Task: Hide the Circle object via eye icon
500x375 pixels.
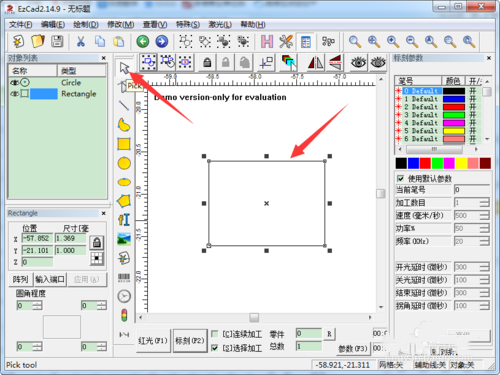Action: point(14,82)
